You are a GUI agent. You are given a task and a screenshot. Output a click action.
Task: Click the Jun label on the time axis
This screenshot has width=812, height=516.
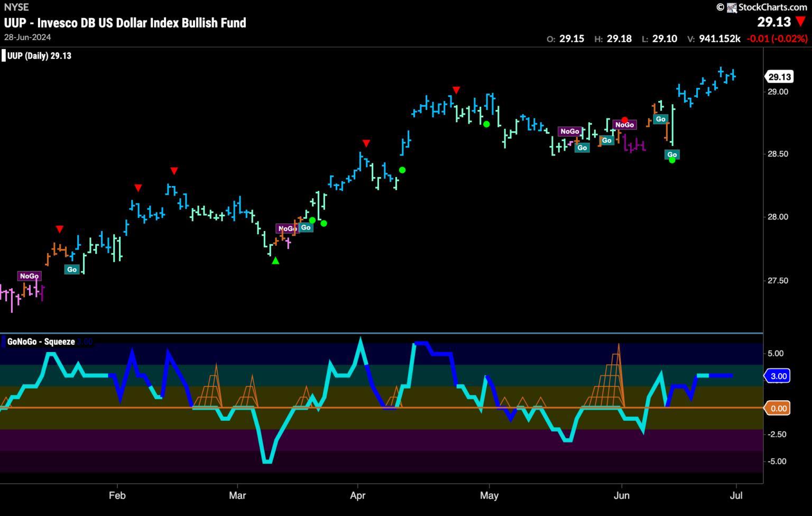(x=622, y=495)
